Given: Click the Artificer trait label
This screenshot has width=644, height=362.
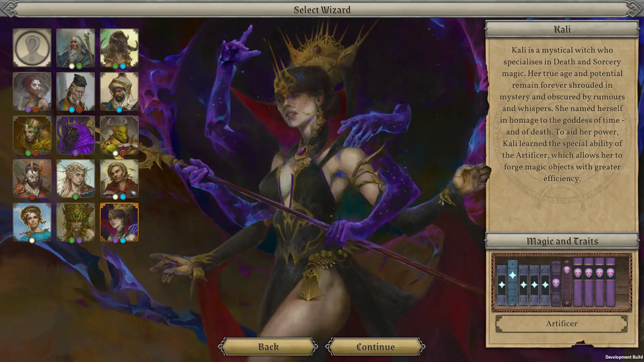Looking at the screenshot, I should pyautogui.click(x=562, y=323).
